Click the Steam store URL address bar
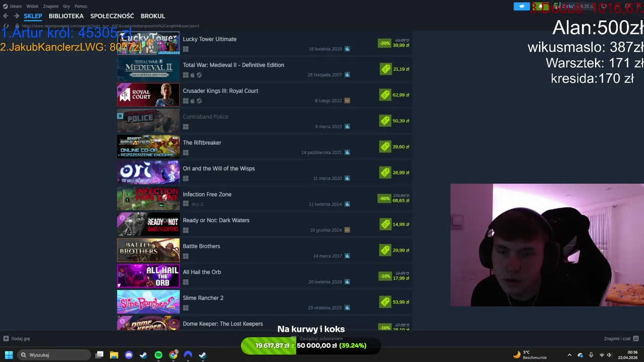 [111, 26]
